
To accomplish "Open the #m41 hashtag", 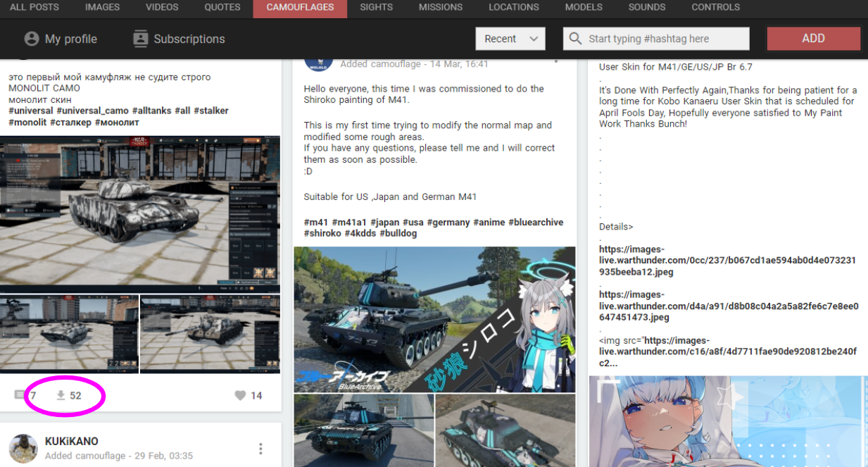I will pos(316,222).
